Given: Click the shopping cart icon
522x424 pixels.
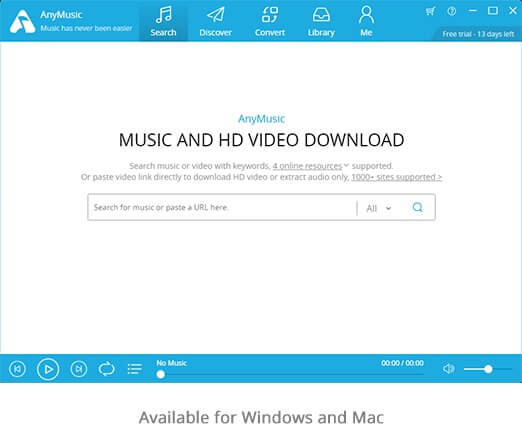Looking at the screenshot, I should [430, 11].
